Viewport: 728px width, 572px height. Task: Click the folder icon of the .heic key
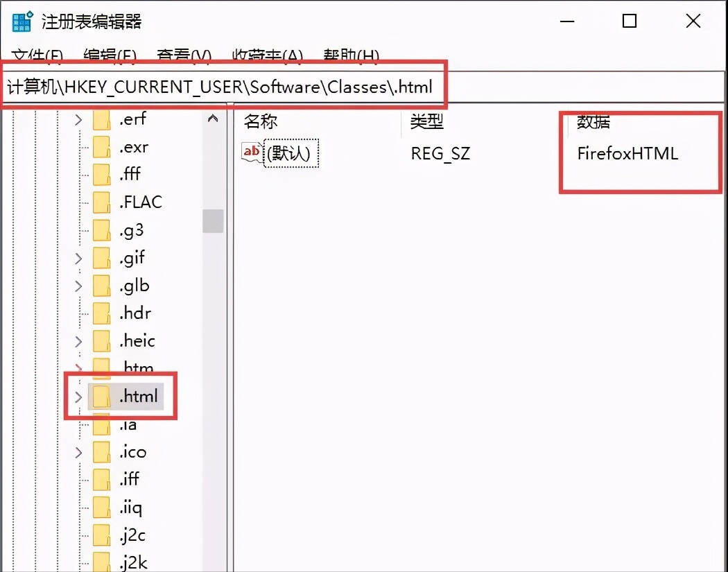click(x=102, y=341)
